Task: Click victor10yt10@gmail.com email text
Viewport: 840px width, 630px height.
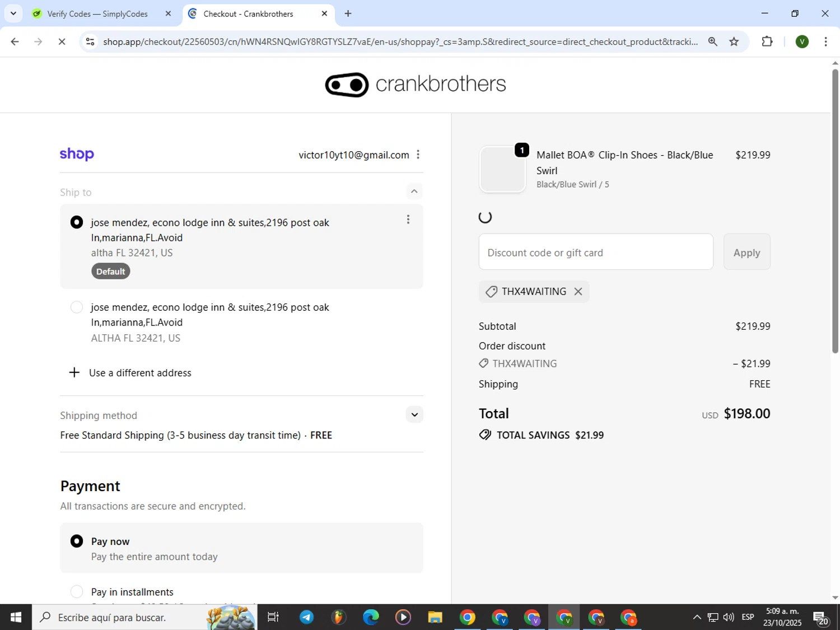Action: click(x=354, y=155)
